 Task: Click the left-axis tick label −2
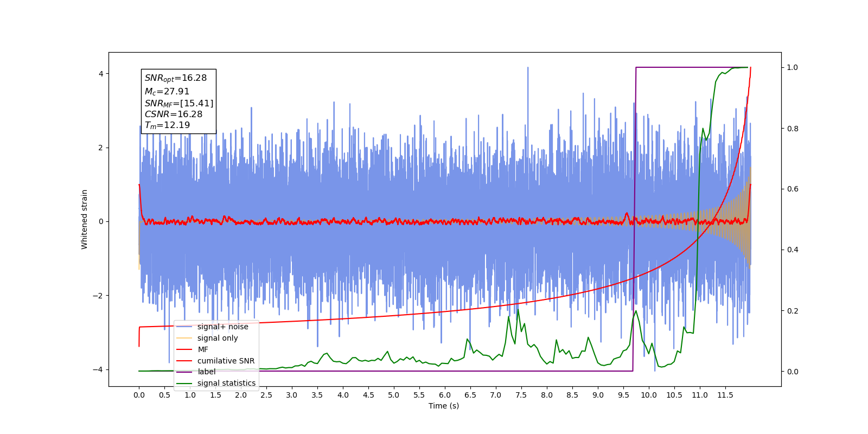98,296
